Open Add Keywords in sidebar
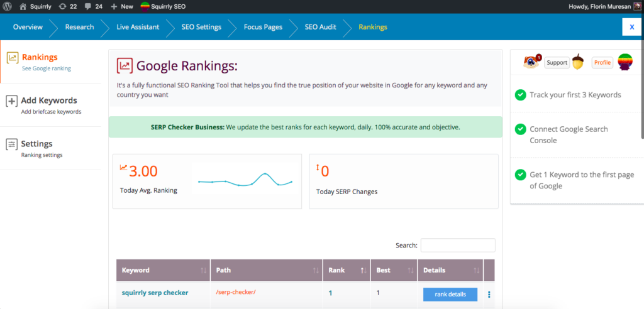Viewport: 644px width, 309px height. (49, 101)
